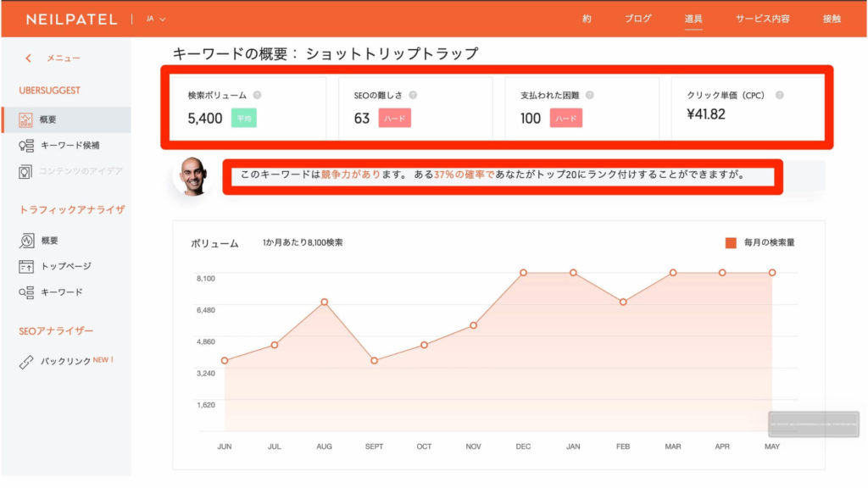Click the バックリンク link icon
Viewport: 868px width, 488px height.
tap(25, 362)
